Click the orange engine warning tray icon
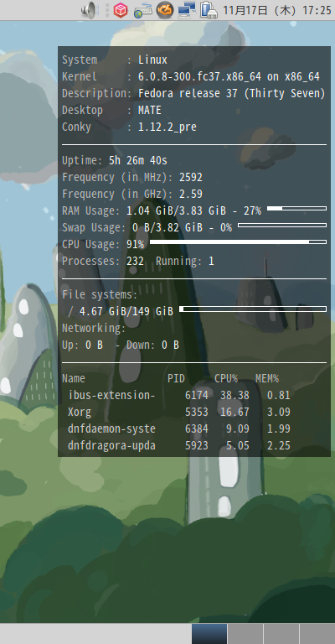This screenshot has height=644, width=335. [165, 10]
